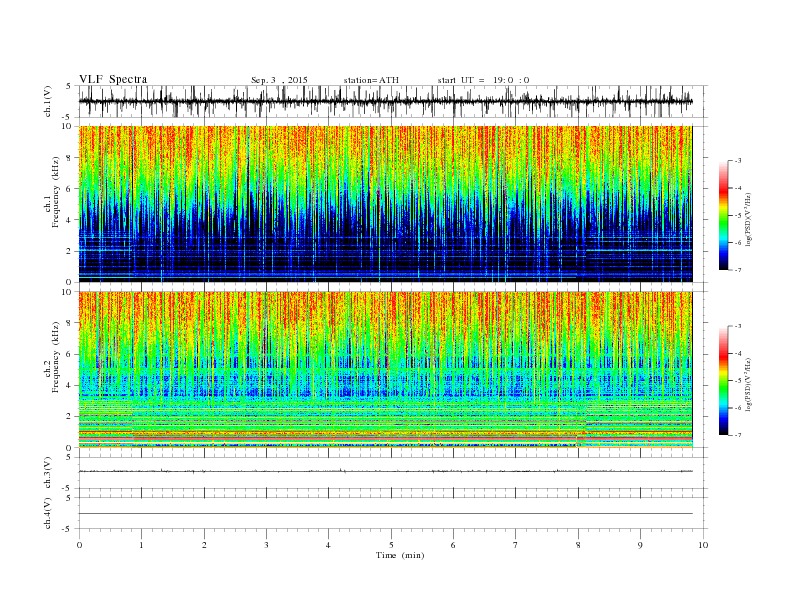
Task: Click the ch.1 spectrogram color scale bar
Action: [x=723, y=215]
